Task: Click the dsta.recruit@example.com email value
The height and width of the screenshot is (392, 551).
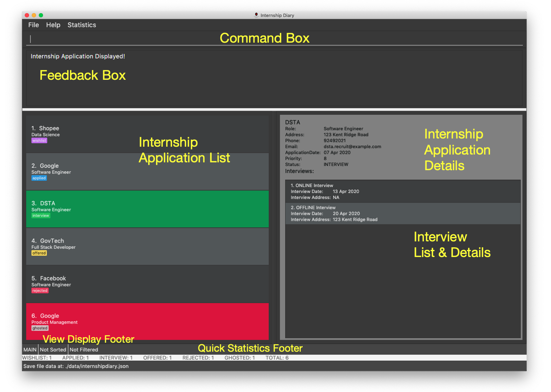Action: click(x=352, y=147)
